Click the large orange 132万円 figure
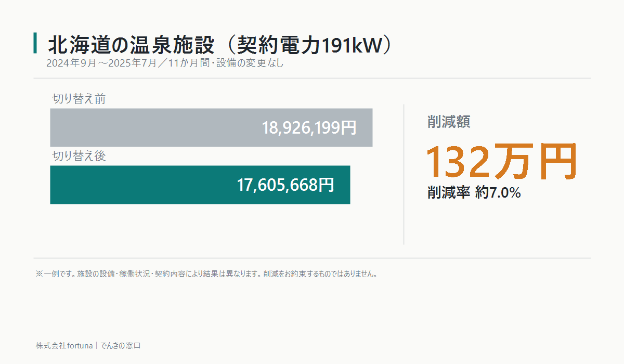624x364 pixels. pyautogui.click(x=502, y=161)
